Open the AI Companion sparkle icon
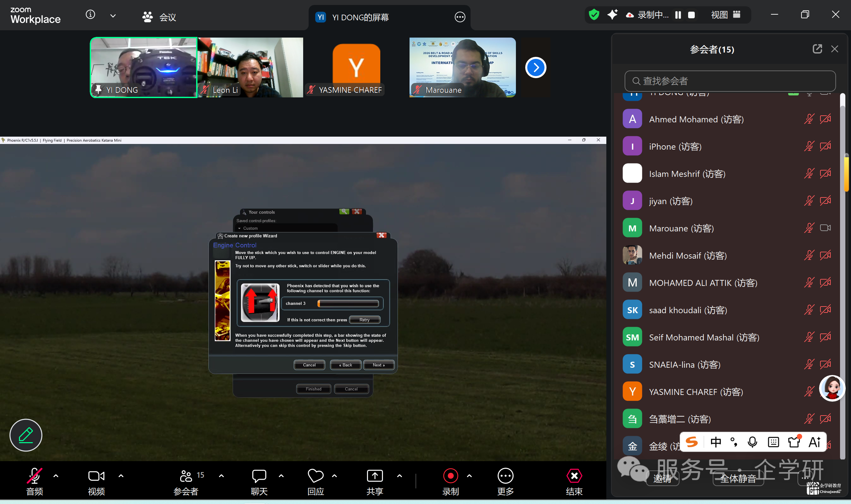 tap(612, 15)
